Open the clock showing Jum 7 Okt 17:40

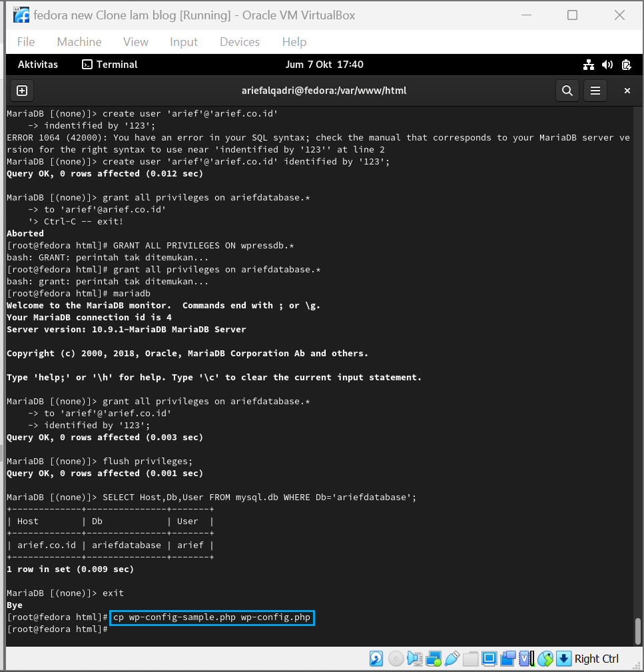tap(324, 65)
